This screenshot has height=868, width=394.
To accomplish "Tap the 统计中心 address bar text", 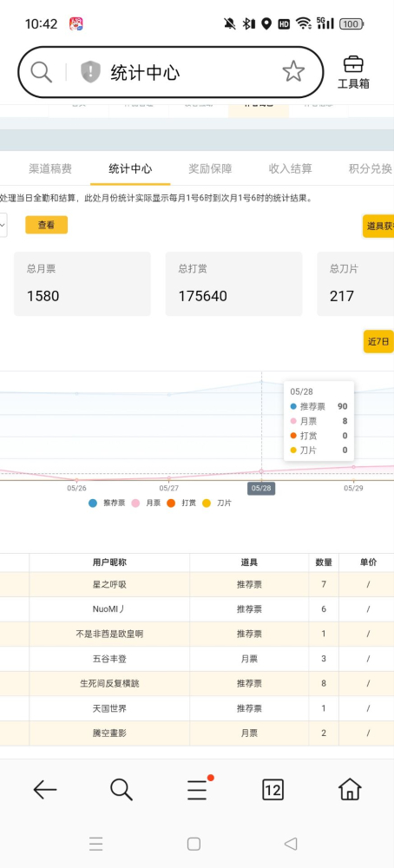I will pos(145,73).
